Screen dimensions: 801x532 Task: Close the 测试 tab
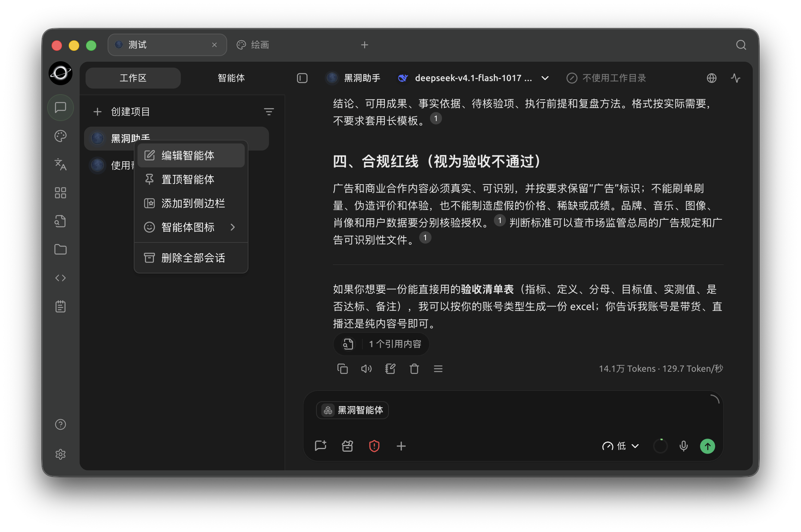214,45
